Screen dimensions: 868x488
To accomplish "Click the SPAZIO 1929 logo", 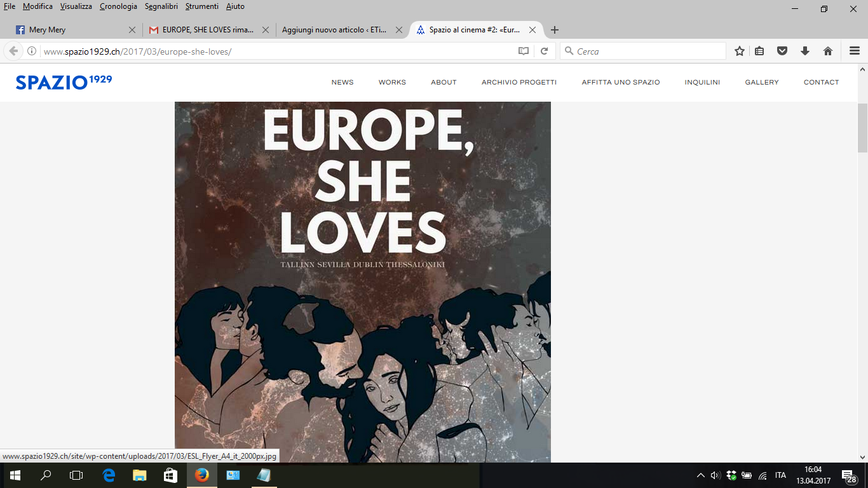I will pyautogui.click(x=64, y=82).
